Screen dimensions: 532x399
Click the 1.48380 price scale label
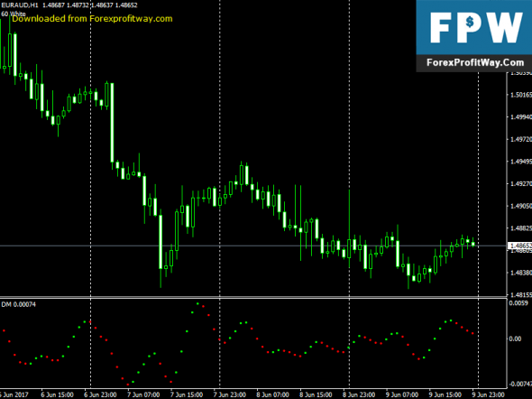[521, 273]
